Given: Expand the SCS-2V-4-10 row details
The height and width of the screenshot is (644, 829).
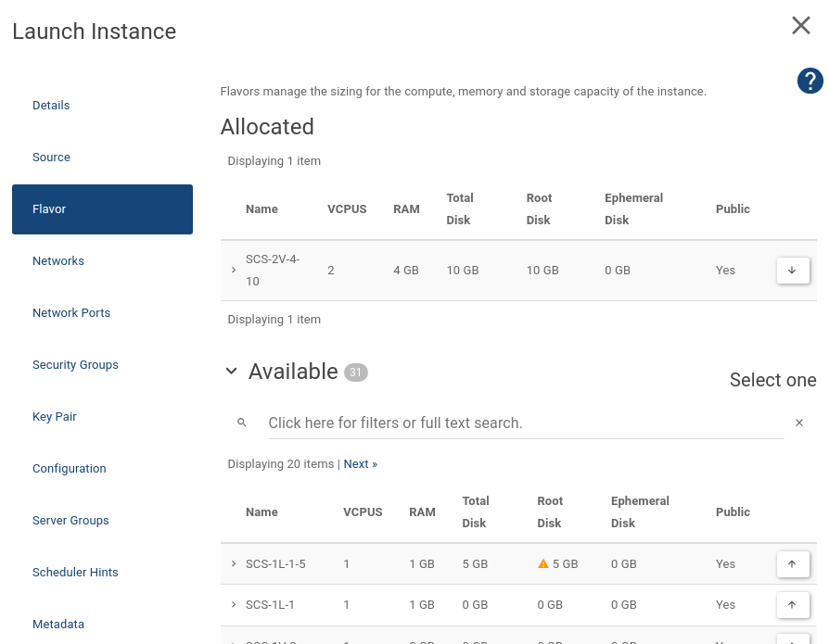Looking at the screenshot, I should pos(234,271).
